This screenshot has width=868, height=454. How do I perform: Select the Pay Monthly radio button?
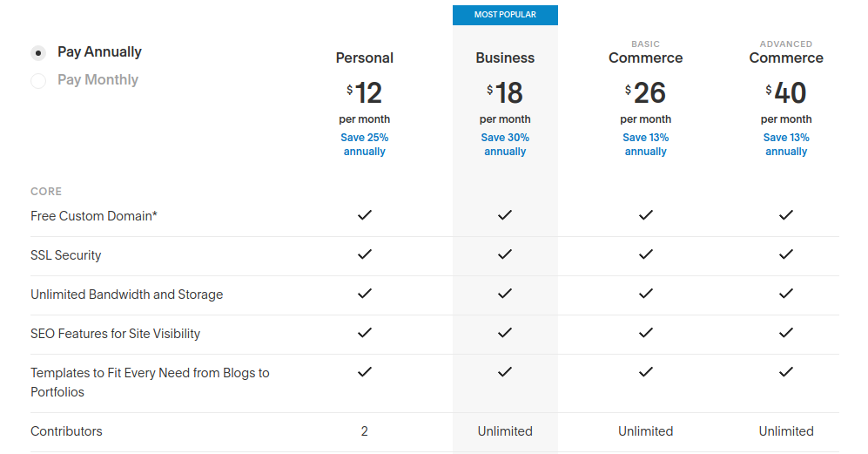(38, 81)
